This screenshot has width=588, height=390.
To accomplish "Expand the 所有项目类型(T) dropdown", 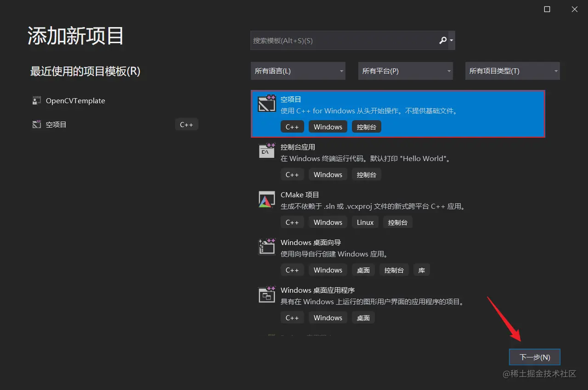I will pyautogui.click(x=513, y=71).
